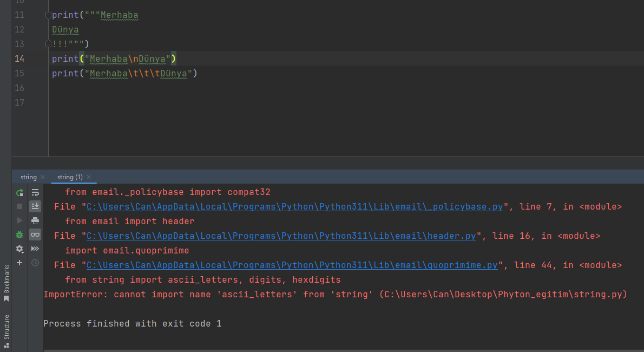Select the string (1) tab

(70, 177)
